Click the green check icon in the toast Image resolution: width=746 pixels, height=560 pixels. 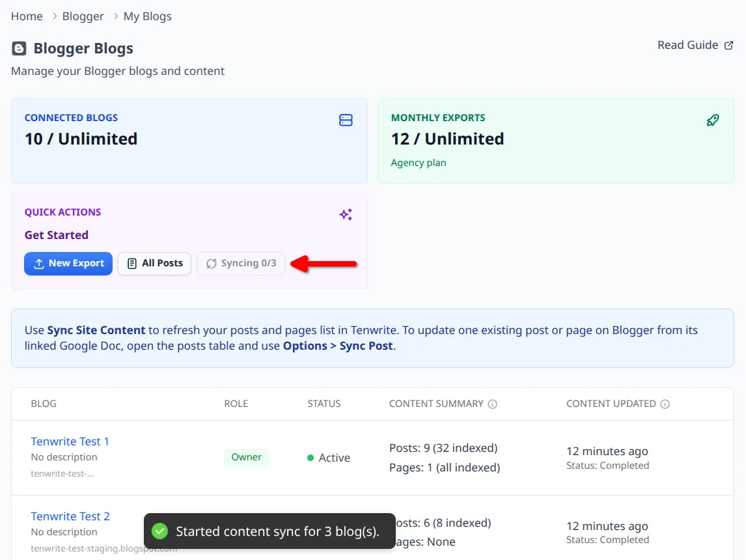[x=160, y=531]
